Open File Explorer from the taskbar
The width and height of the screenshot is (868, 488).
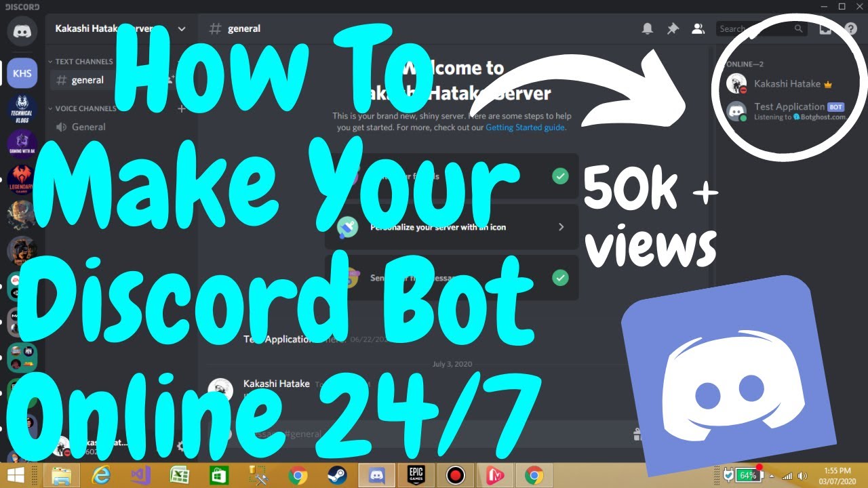(x=61, y=475)
